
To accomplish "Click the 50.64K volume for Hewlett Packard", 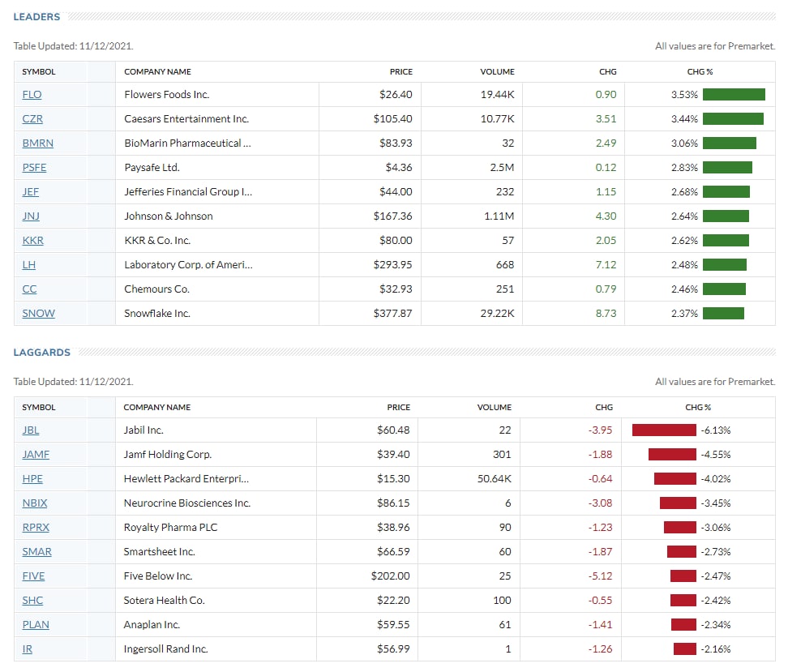I will click(x=494, y=478).
